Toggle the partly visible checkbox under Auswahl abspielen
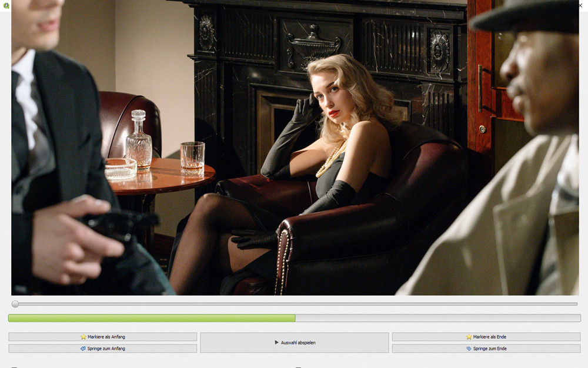 (298, 367)
